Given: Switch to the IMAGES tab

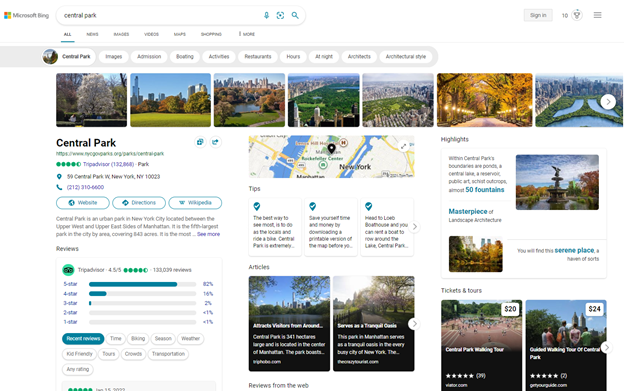Looking at the screenshot, I should click(121, 34).
